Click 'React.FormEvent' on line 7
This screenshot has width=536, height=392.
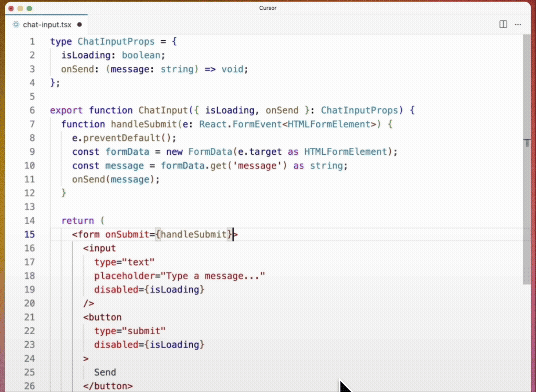click(240, 124)
